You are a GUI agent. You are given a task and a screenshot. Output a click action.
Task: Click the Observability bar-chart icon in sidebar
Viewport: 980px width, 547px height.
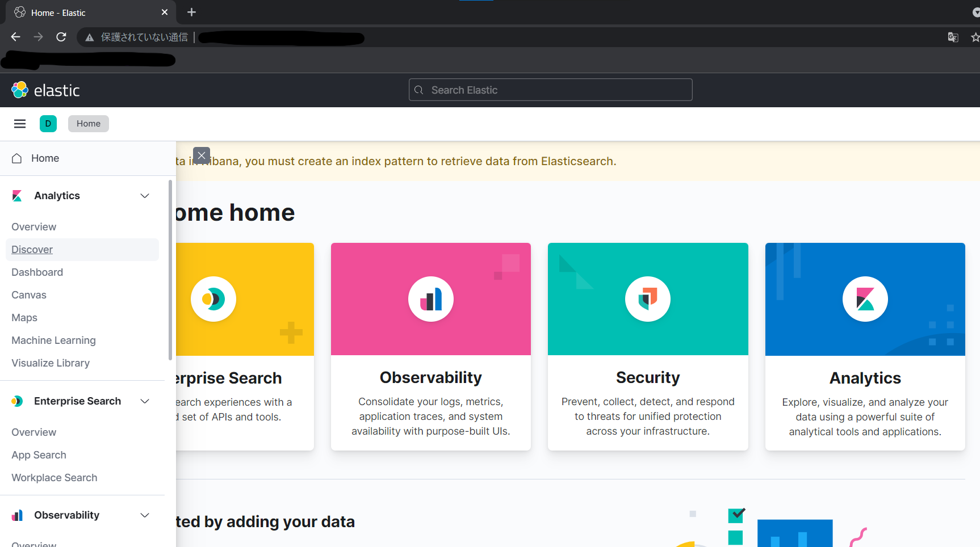(17, 515)
